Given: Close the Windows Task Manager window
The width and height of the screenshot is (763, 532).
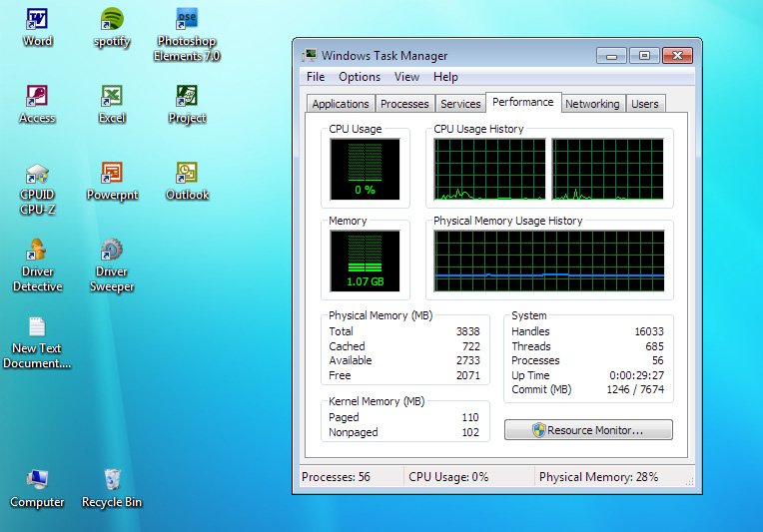Looking at the screenshot, I should coord(677,56).
